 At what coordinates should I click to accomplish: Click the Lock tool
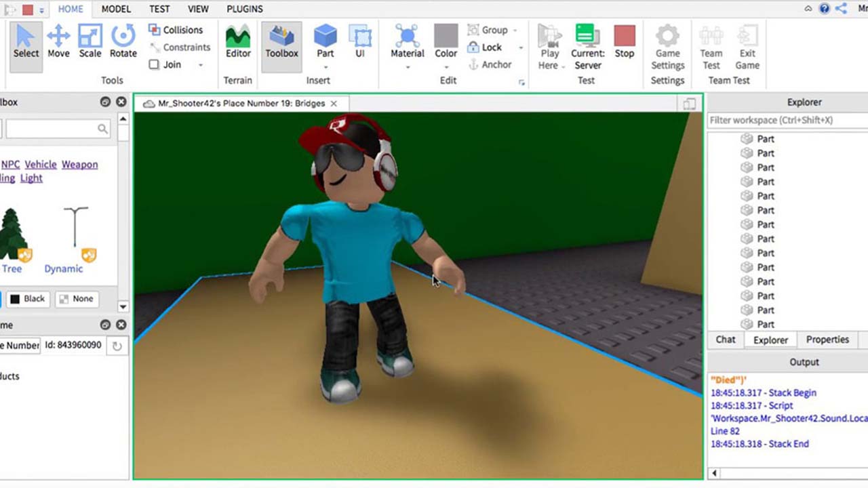486,47
